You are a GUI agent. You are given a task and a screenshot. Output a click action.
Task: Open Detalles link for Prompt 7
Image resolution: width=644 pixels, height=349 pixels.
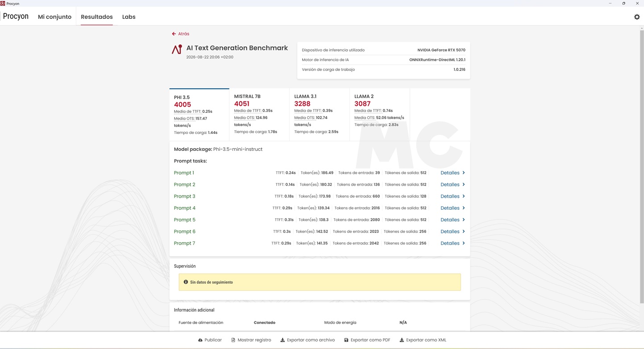(x=450, y=243)
